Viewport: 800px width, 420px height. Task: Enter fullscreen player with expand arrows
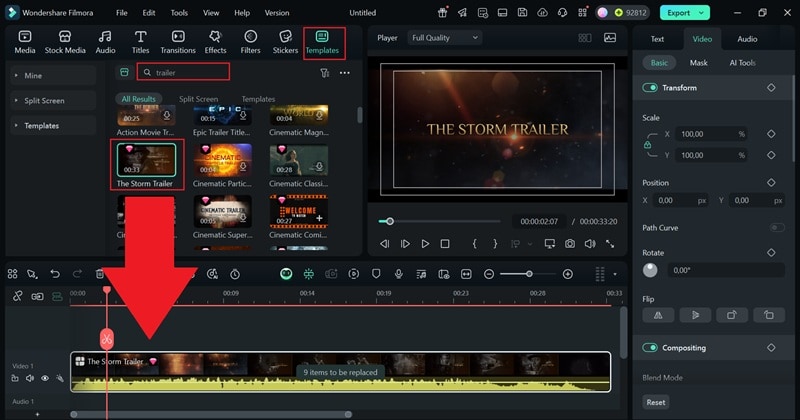point(610,244)
